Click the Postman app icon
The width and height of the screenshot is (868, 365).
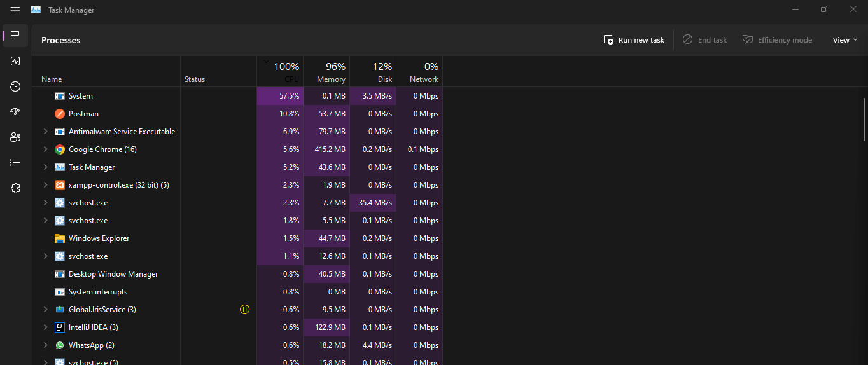coord(60,114)
